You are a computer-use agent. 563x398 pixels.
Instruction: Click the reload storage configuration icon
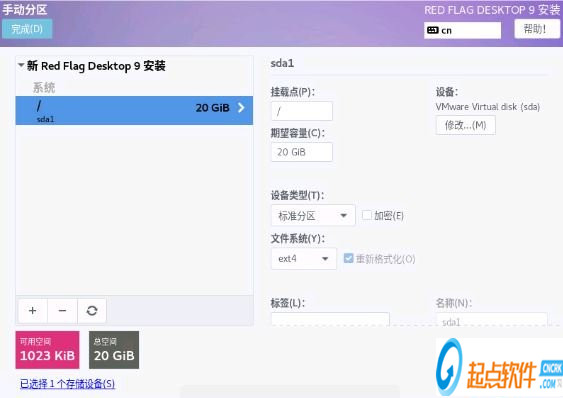[x=92, y=310]
